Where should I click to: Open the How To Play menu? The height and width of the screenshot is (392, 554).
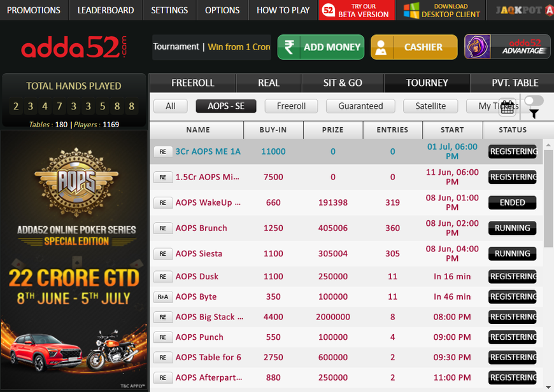coord(283,10)
